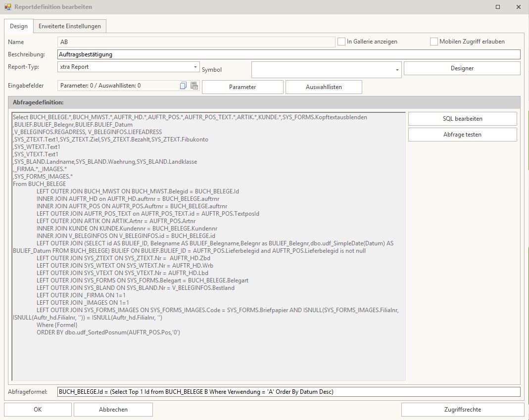Click the Auswahllisten button
Viewport: 529px width, 420px height.
point(324,87)
